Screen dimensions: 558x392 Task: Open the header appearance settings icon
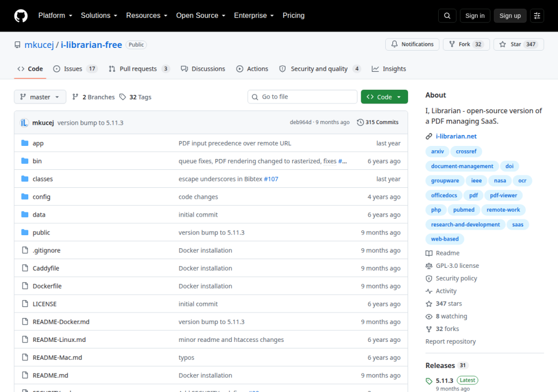point(537,16)
